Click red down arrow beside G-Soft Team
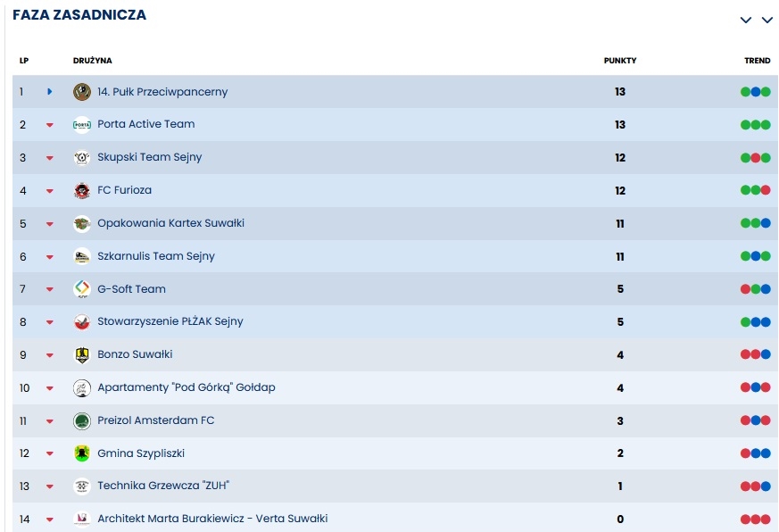Image resolution: width=779 pixels, height=532 pixels. click(x=50, y=289)
